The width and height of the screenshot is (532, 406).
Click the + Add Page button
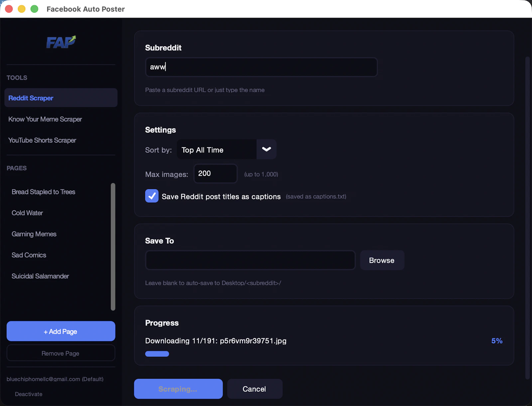pyautogui.click(x=61, y=331)
